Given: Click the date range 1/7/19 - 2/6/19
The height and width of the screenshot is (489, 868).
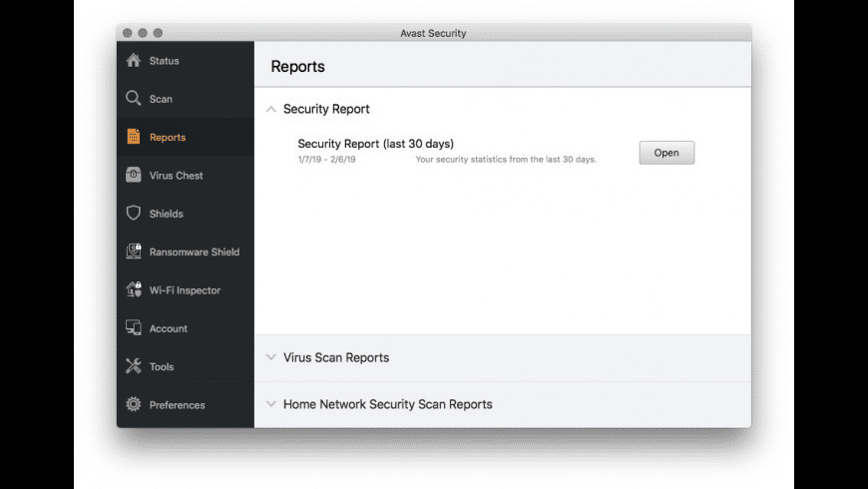Looking at the screenshot, I should click(x=326, y=160).
